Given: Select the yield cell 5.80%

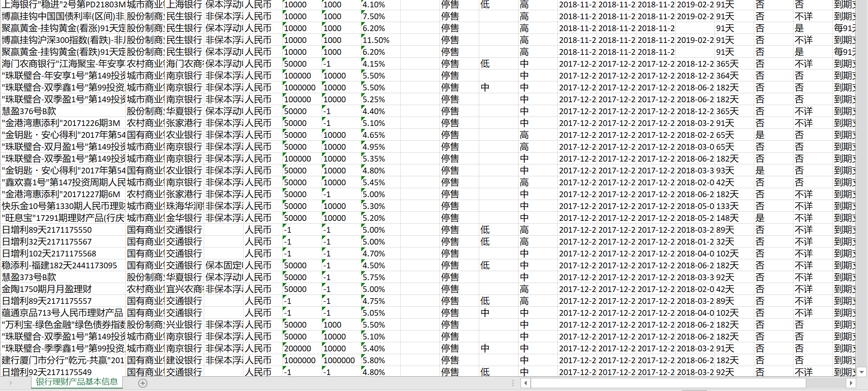Looking at the screenshot, I should [x=380, y=360].
